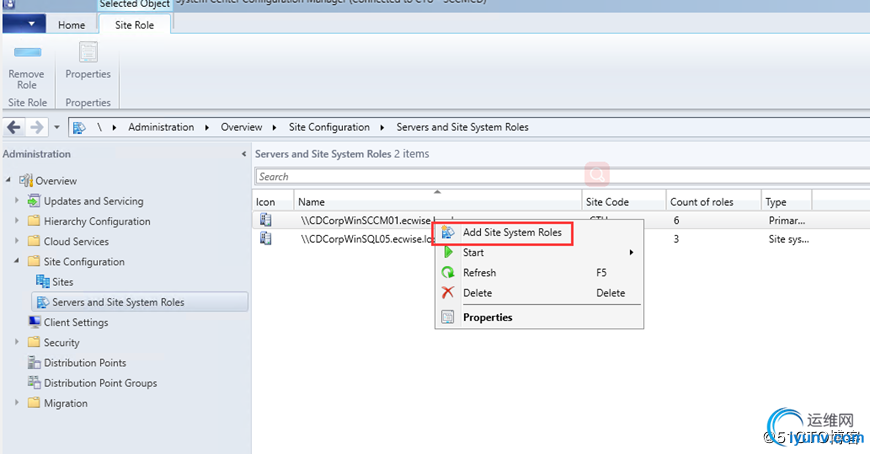Collapse the Site Configuration node
Screen dimensions: 870x454
(17, 261)
